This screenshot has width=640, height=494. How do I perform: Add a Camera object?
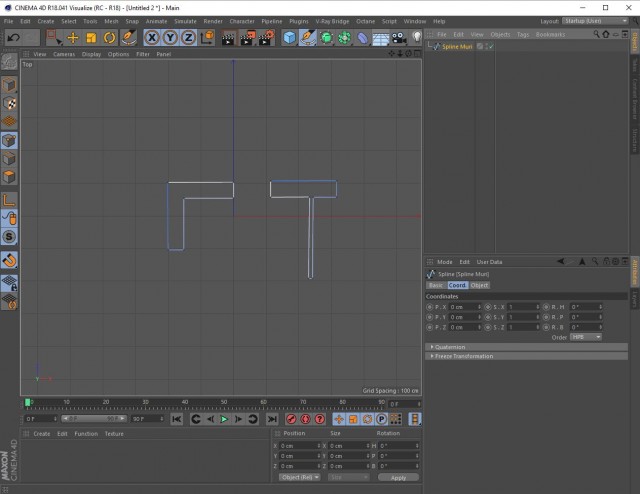pyautogui.click(x=399, y=38)
